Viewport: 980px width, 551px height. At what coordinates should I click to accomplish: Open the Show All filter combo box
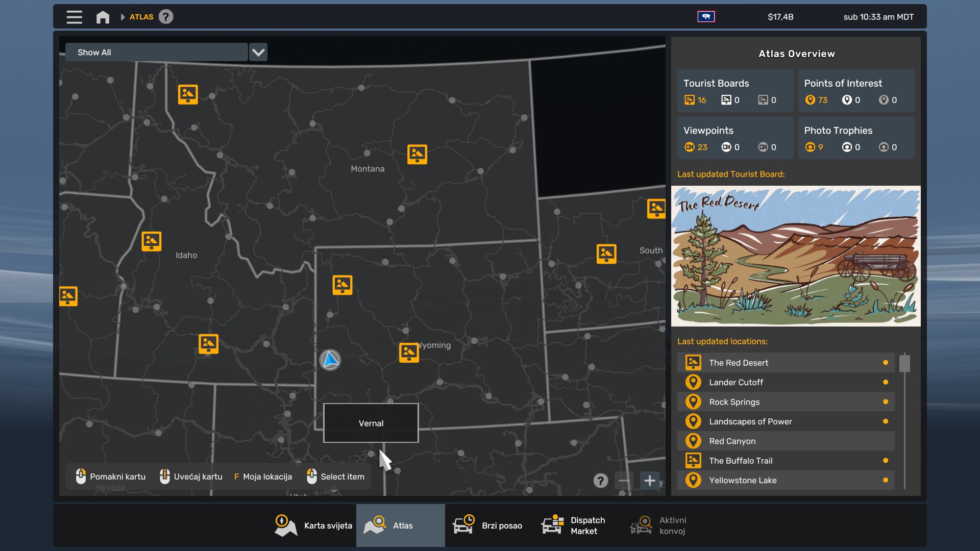(x=157, y=52)
